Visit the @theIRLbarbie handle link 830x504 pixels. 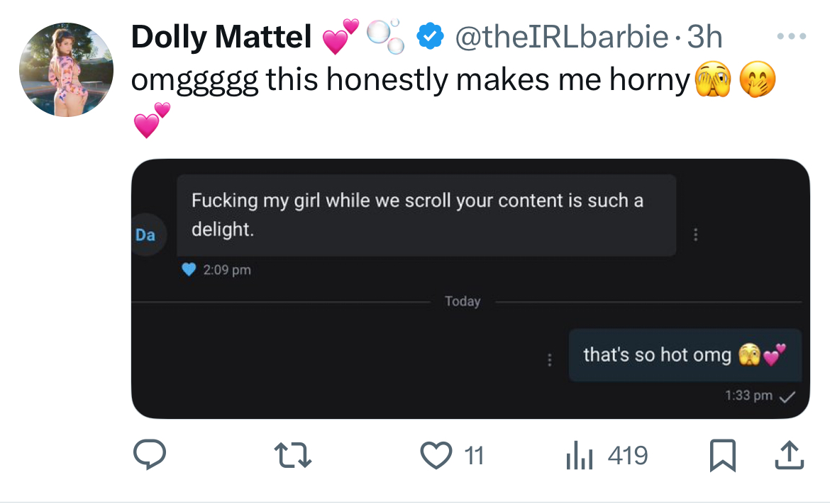click(x=561, y=36)
